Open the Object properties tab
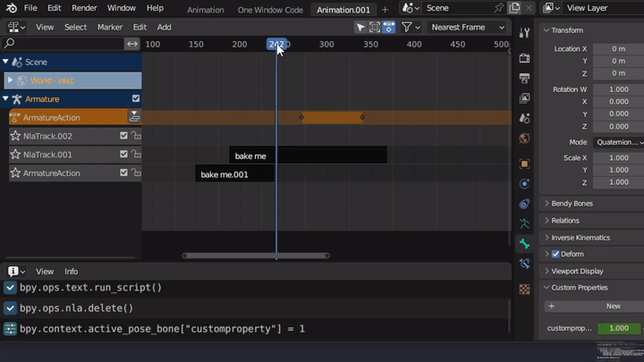 [524, 164]
